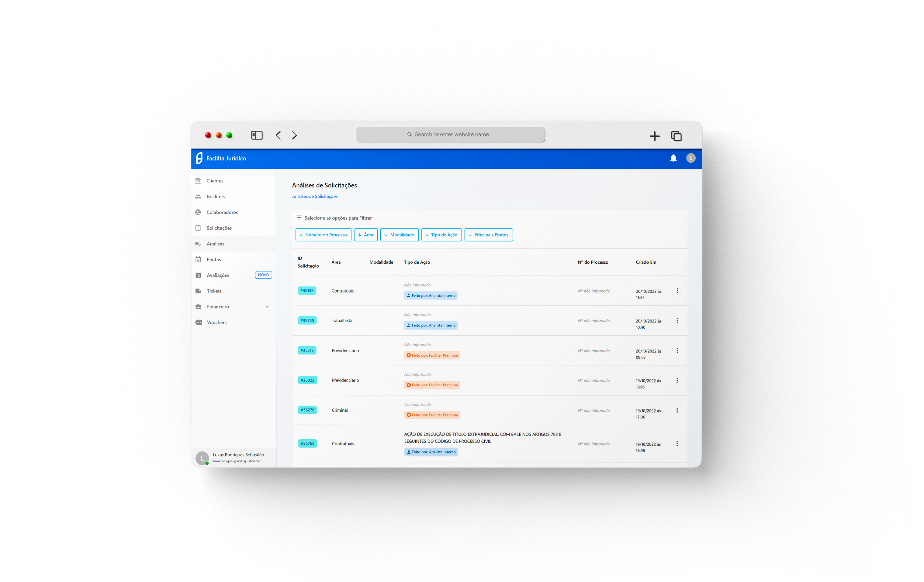Open the Principais Pontos filter dropdown

[x=489, y=235]
